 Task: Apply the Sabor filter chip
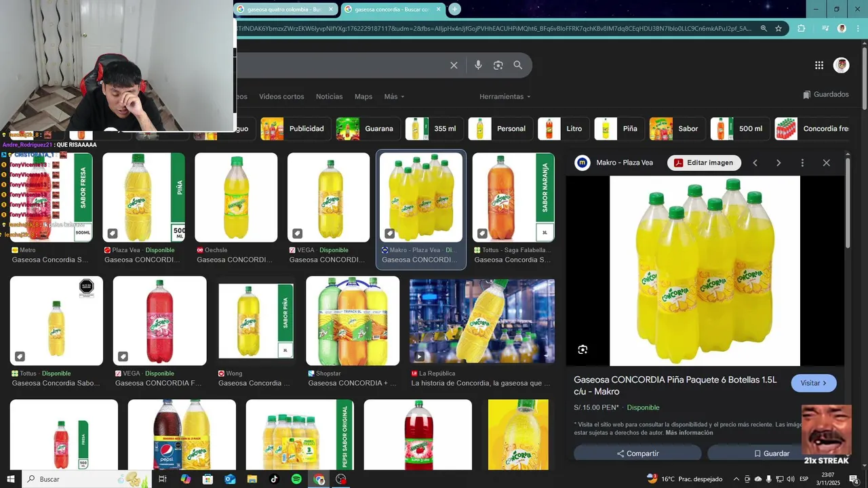[677, 129]
